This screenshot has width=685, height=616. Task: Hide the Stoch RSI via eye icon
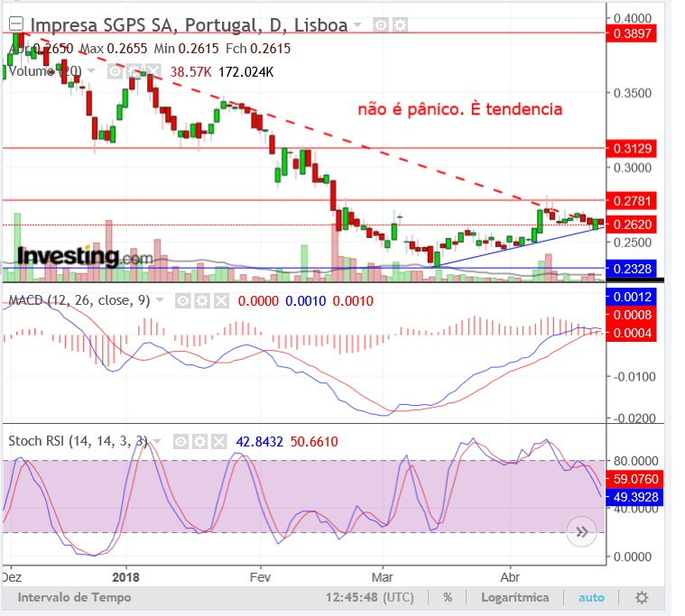(181, 442)
